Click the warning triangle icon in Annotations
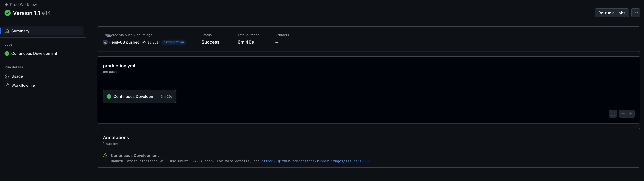The image size is (644, 181). click(105, 155)
